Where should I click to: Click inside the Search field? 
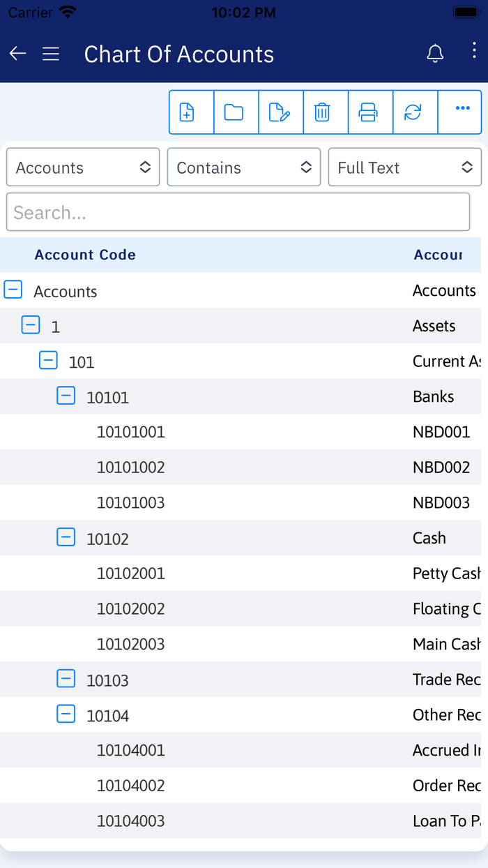[x=238, y=212]
